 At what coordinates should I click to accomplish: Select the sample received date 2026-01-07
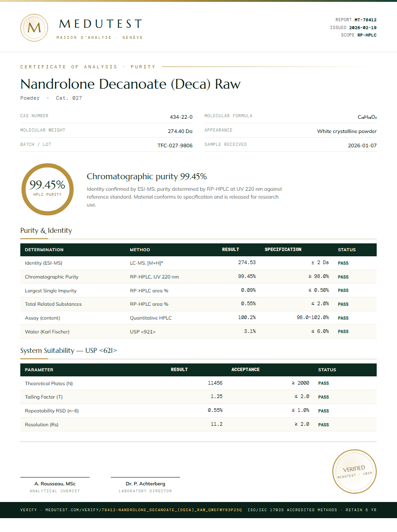click(362, 145)
